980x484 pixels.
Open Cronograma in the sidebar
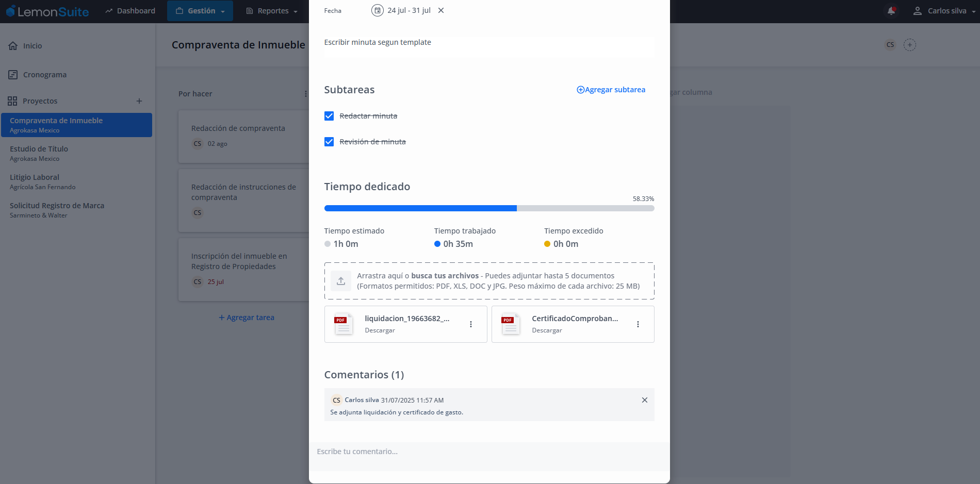click(x=44, y=75)
